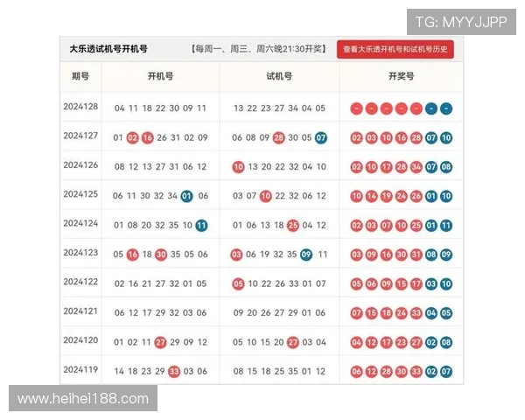Select period number 2024119

coord(80,369)
